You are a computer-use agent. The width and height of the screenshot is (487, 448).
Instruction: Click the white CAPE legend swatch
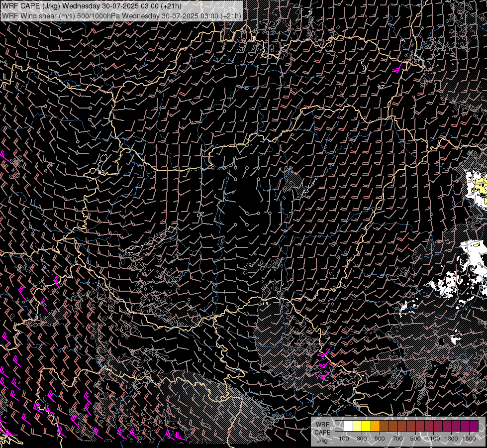tap(349, 426)
